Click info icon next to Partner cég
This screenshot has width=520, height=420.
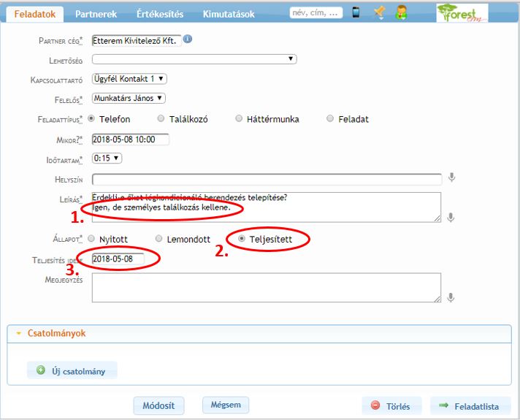coord(188,39)
